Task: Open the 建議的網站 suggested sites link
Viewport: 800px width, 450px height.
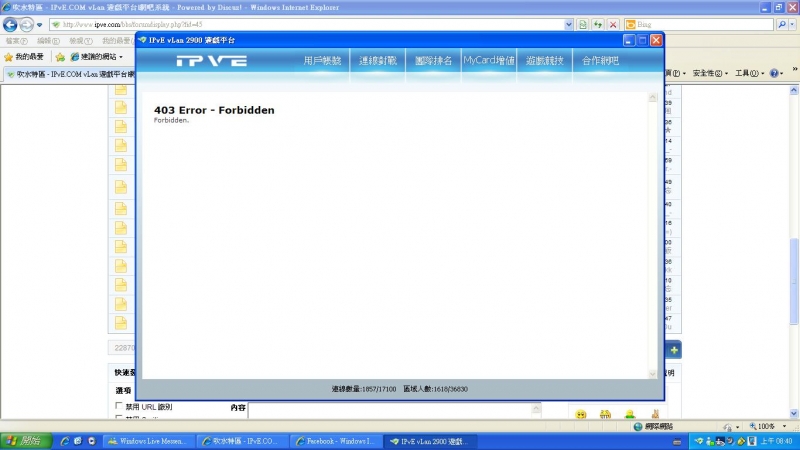Action: click(x=96, y=57)
